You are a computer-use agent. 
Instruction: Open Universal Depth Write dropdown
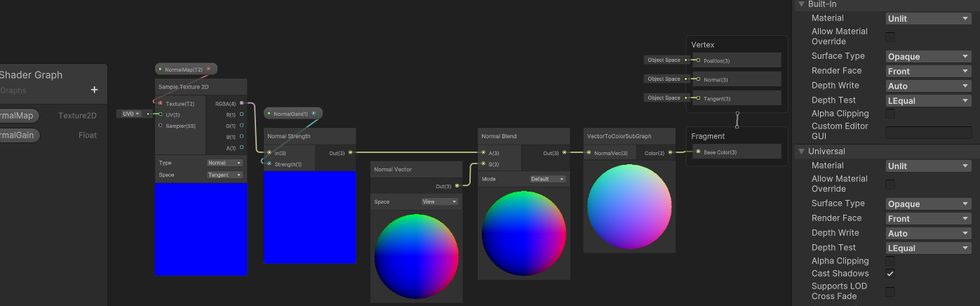point(928,234)
